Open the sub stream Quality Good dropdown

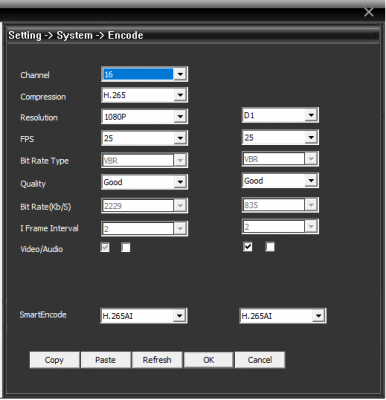tap(280, 181)
